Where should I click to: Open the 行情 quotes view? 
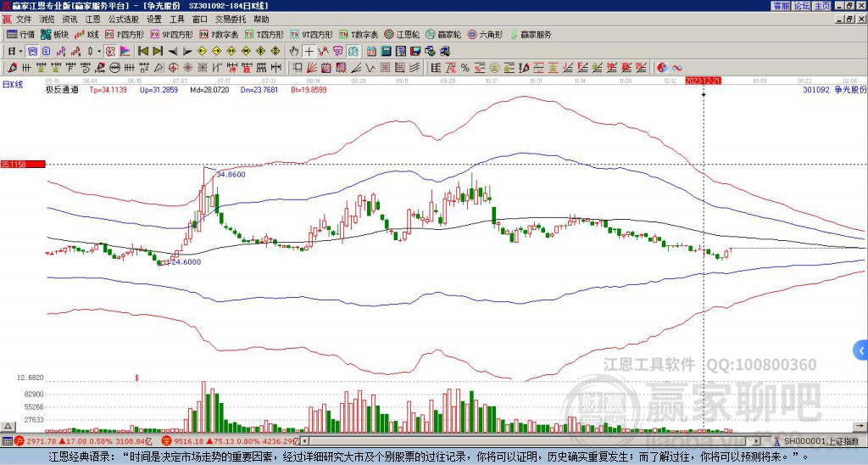point(21,34)
